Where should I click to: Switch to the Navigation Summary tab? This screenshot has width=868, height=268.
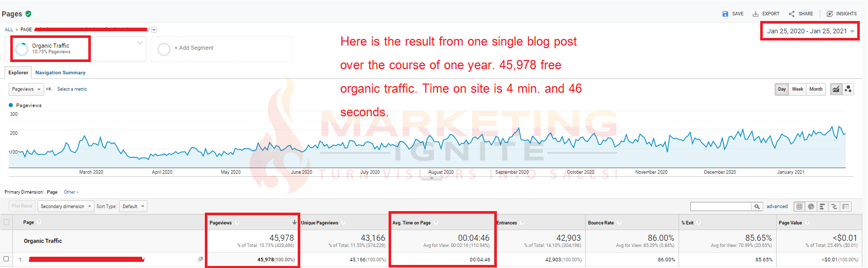[x=60, y=73]
